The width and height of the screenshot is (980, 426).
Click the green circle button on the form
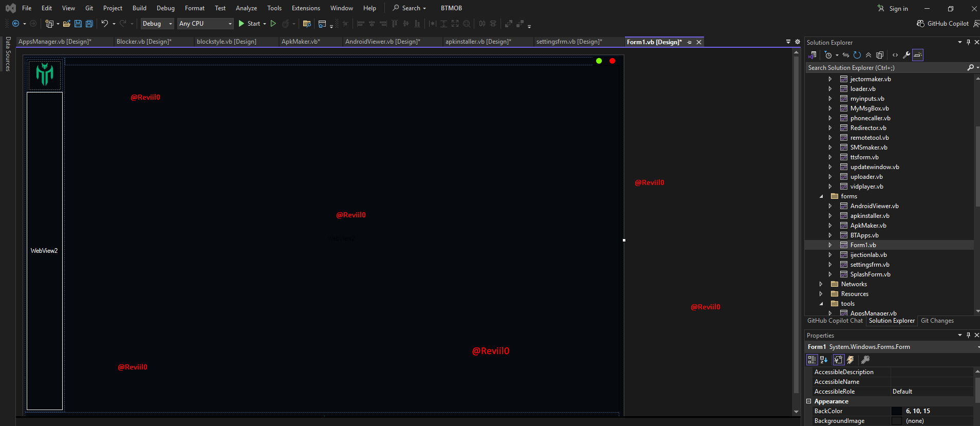tap(599, 61)
